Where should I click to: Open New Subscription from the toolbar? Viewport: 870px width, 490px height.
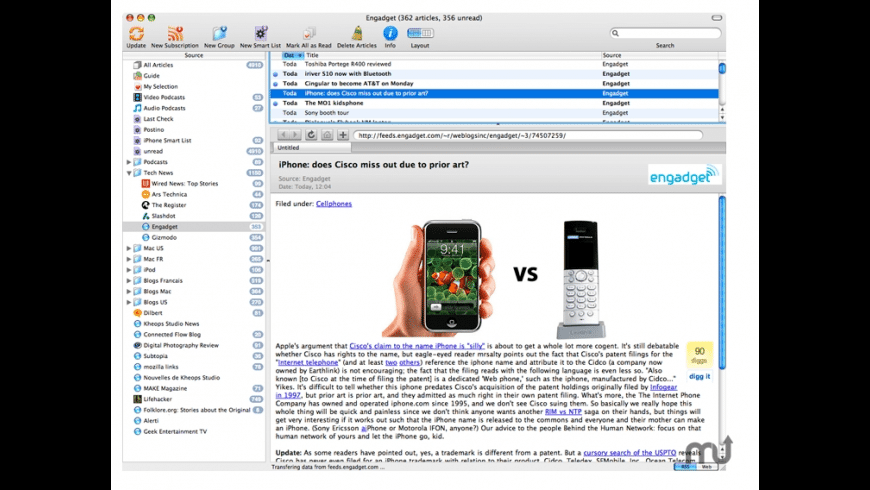click(x=175, y=34)
